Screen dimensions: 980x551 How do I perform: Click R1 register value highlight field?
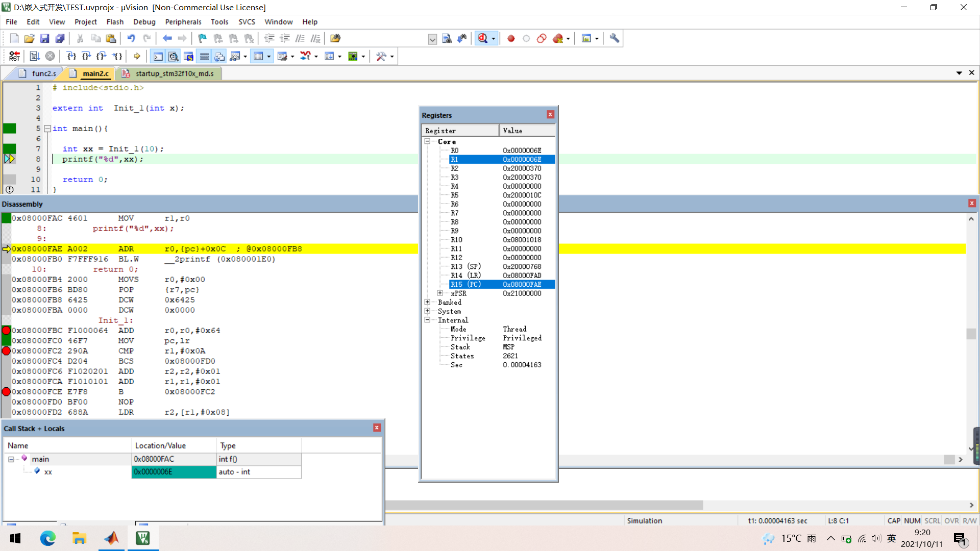pyautogui.click(x=526, y=160)
